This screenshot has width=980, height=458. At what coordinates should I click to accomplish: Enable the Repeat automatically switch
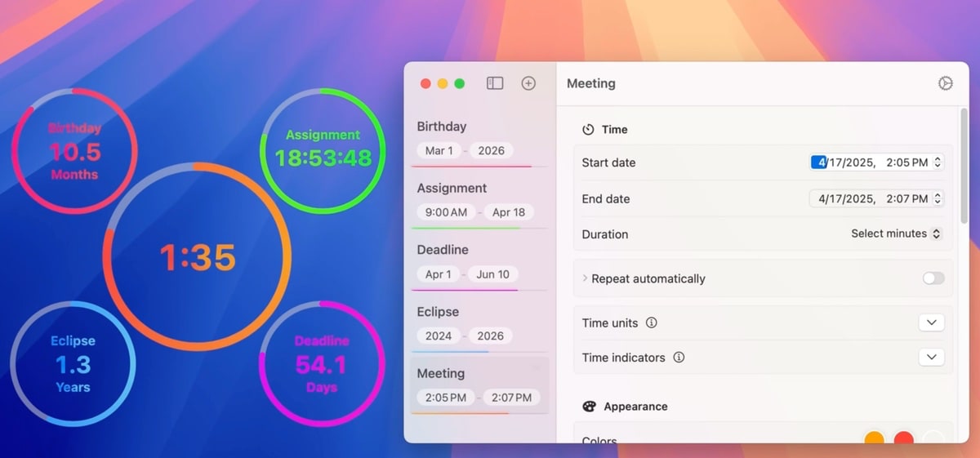point(933,278)
